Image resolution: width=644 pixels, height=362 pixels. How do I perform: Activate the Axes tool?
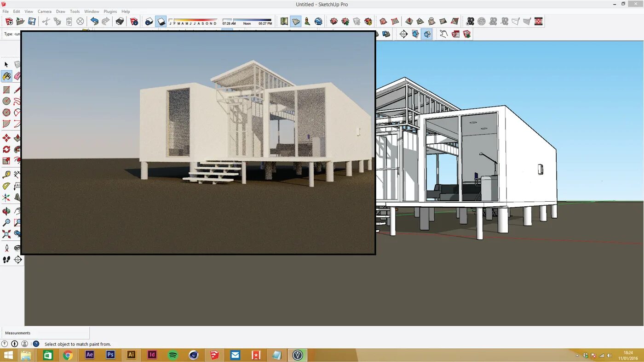click(6, 198)
